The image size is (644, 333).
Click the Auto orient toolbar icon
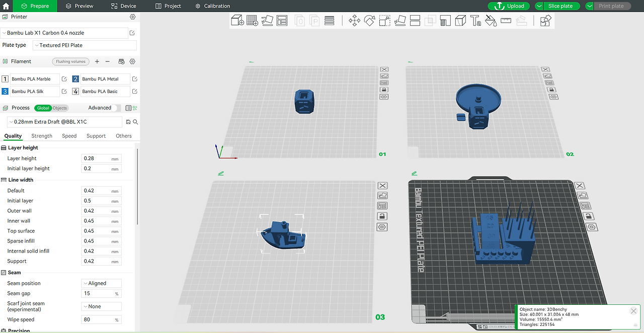coord(267,21)
